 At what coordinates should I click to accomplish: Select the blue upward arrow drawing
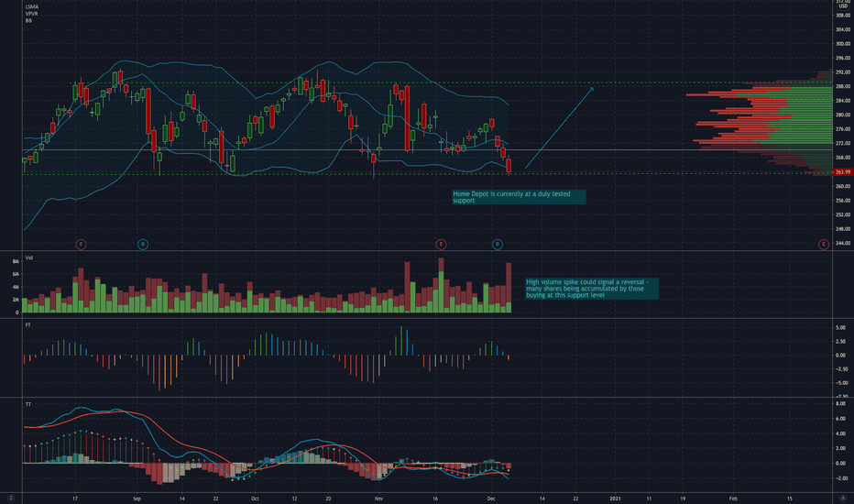(559, 127)
